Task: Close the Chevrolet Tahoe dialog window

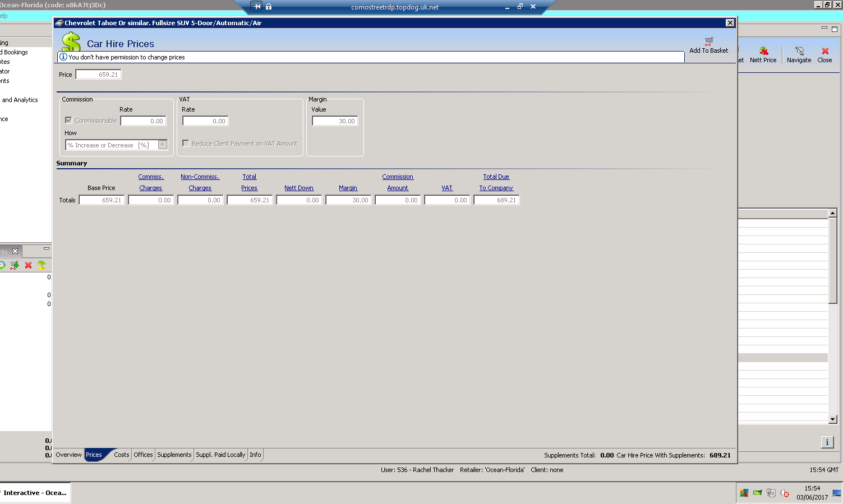Action: point(730,23)
